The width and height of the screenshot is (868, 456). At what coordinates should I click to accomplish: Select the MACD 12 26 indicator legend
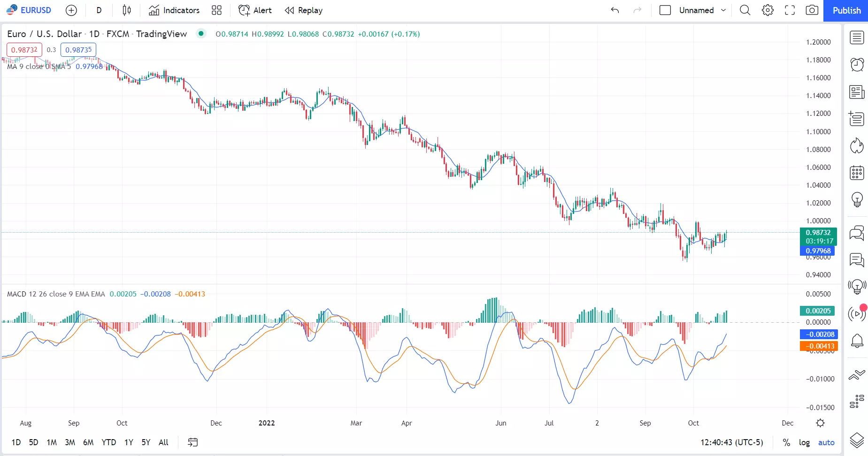coord(56,294)
